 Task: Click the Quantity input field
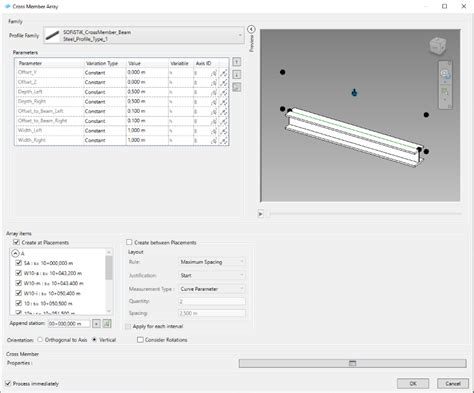[x=212, y=301]
